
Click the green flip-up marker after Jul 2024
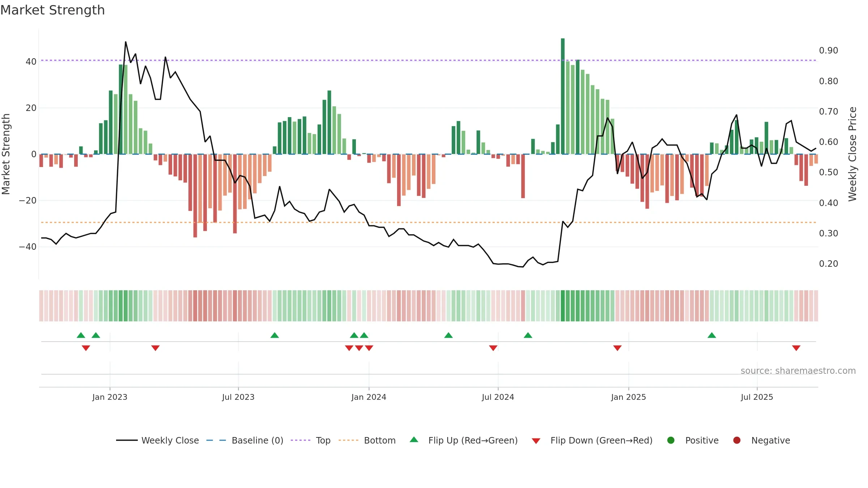(528, 335)
